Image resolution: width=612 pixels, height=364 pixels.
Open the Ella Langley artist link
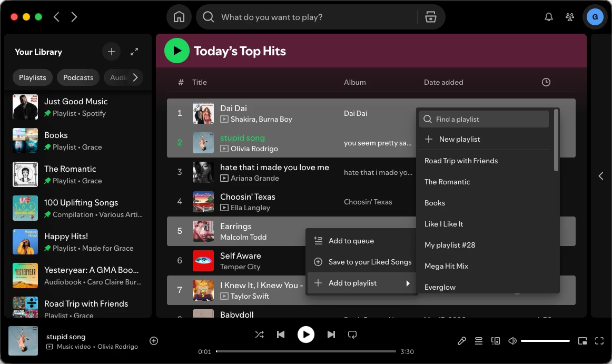coord(250,208)
